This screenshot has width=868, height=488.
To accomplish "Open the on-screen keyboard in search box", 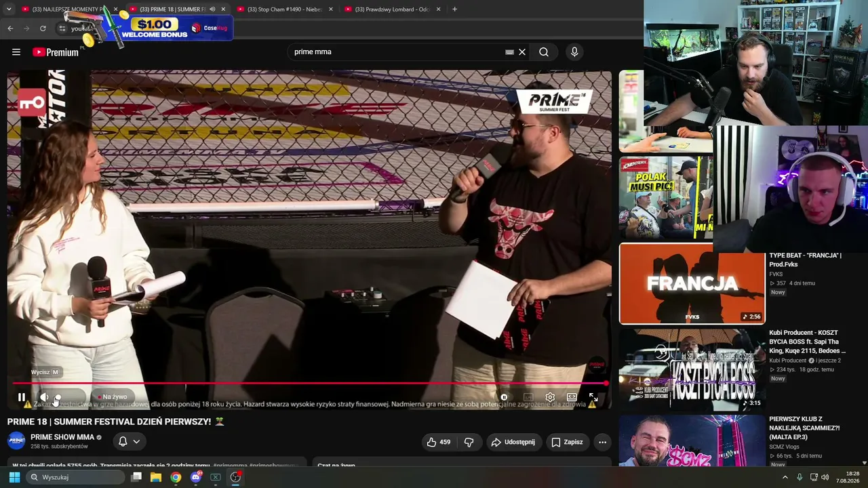I will tap(509, 52).
